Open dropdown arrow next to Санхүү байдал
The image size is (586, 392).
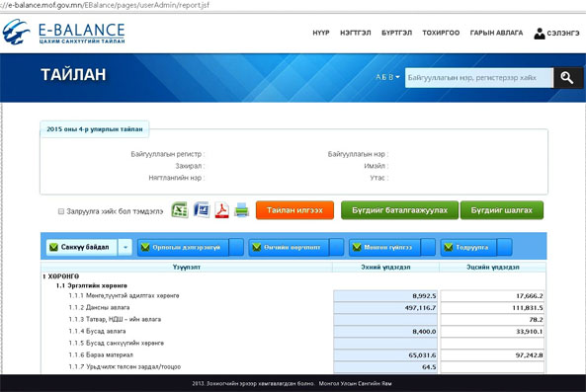click(126, 247)
